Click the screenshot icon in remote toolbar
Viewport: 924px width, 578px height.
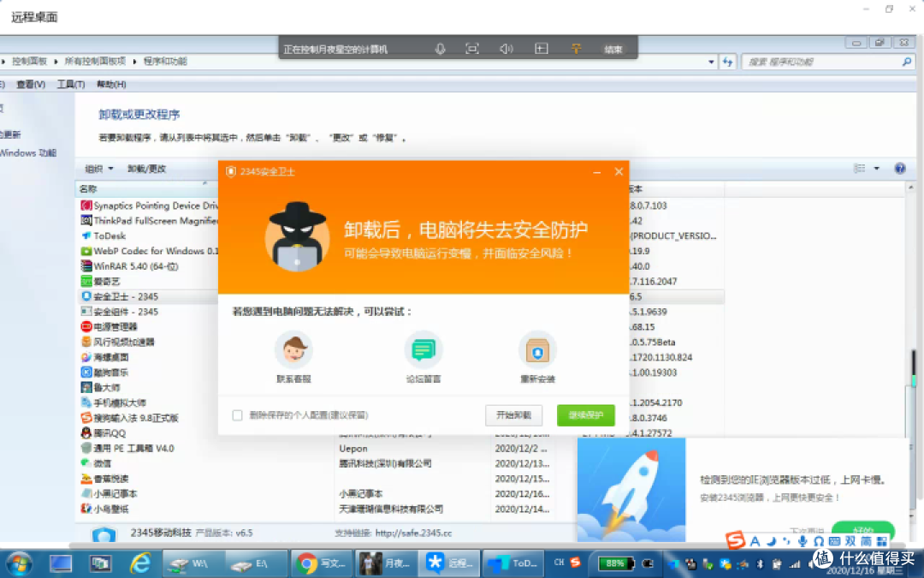472,49
